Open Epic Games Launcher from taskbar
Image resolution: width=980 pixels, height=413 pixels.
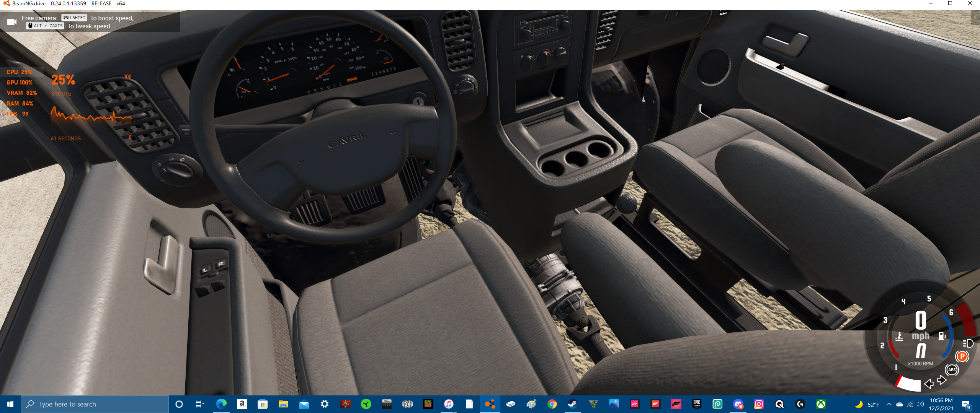pos(697,404)
